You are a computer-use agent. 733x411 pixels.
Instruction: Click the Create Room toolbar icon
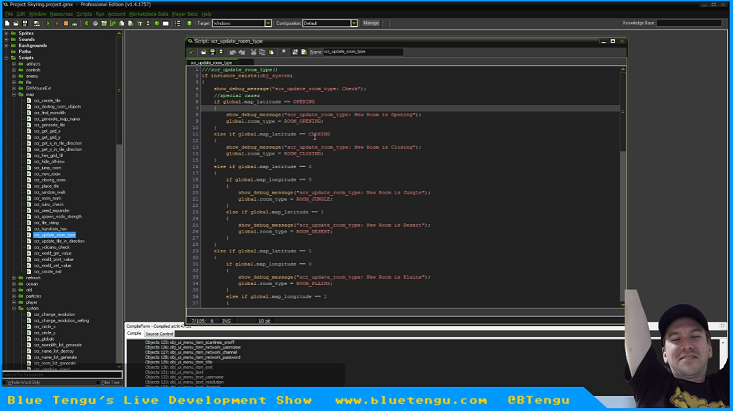165,23
